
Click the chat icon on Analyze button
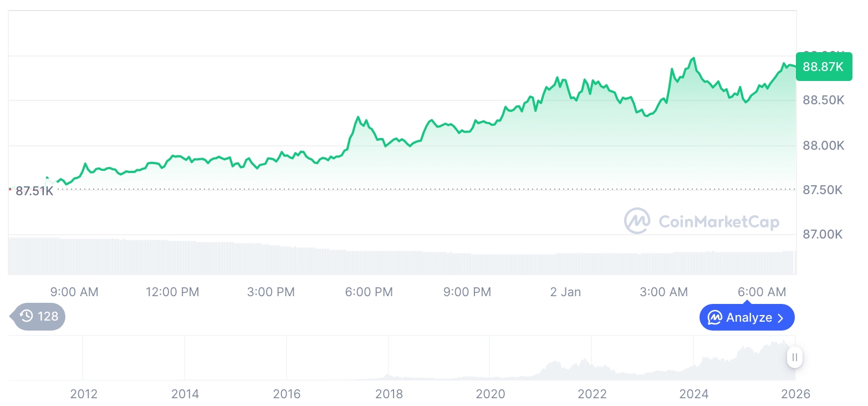pyautogui.click(x=715, y=318)
